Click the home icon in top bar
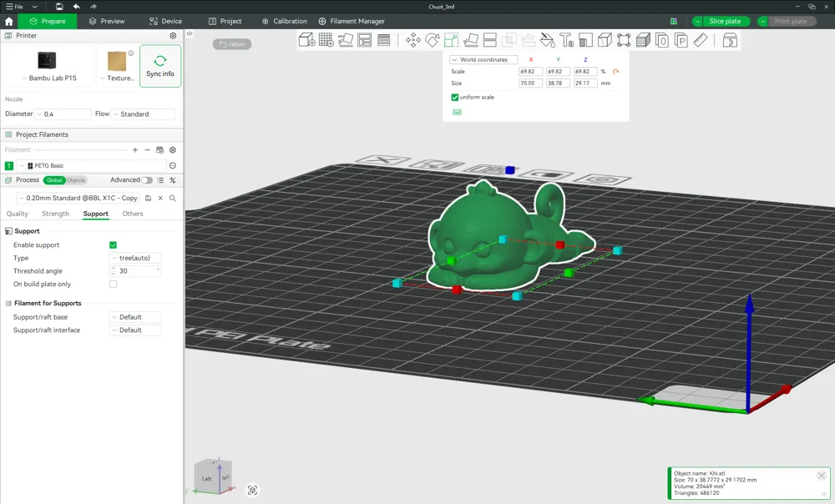Image resolution: width=835 pixels, height=504 pixels. 8,22
